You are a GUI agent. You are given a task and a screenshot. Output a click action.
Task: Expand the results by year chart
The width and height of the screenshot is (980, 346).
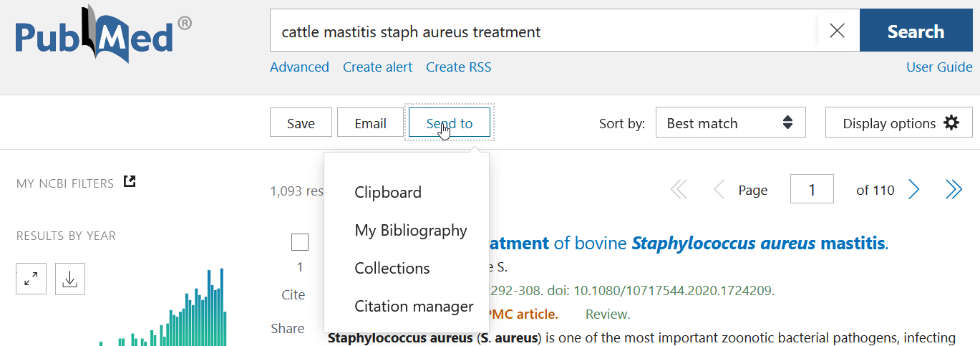point(31,279)
